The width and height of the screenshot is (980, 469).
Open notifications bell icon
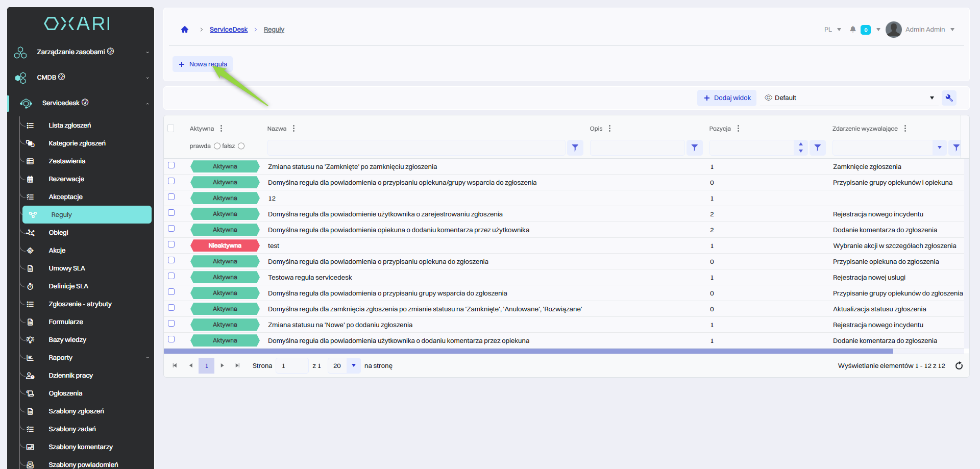[x=852, y=30]
